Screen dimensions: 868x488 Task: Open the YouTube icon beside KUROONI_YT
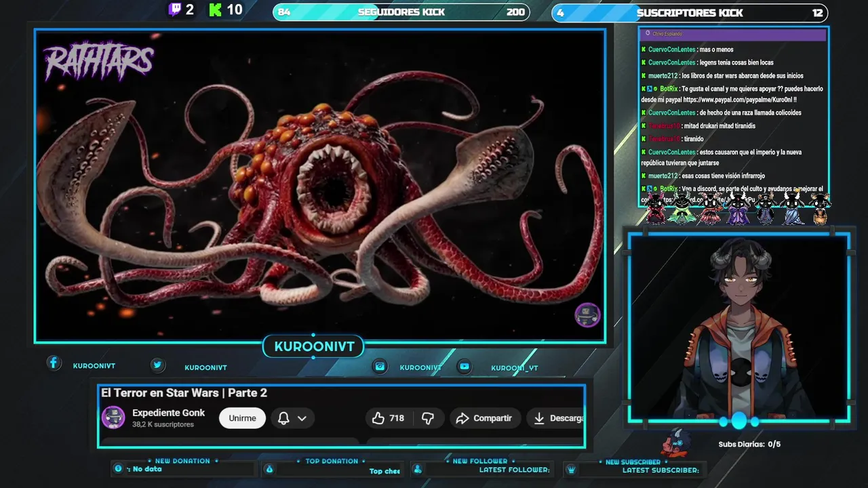click(464, 366)
